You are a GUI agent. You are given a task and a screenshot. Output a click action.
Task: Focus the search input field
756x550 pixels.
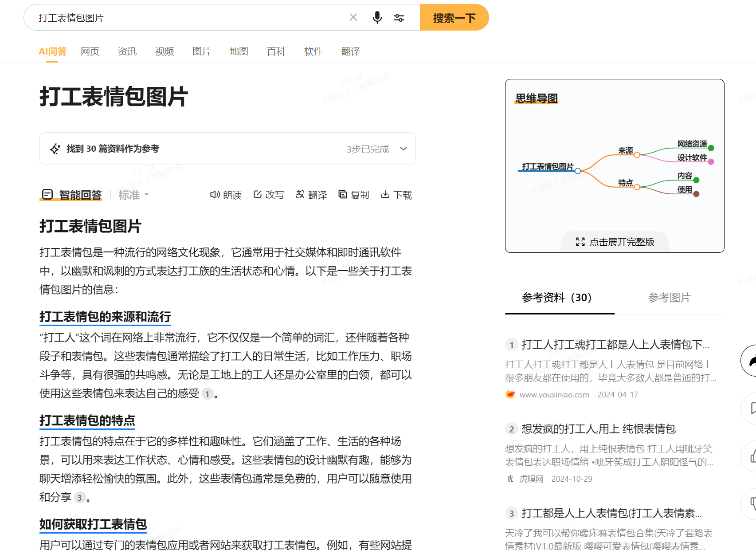tap(191, 18)
